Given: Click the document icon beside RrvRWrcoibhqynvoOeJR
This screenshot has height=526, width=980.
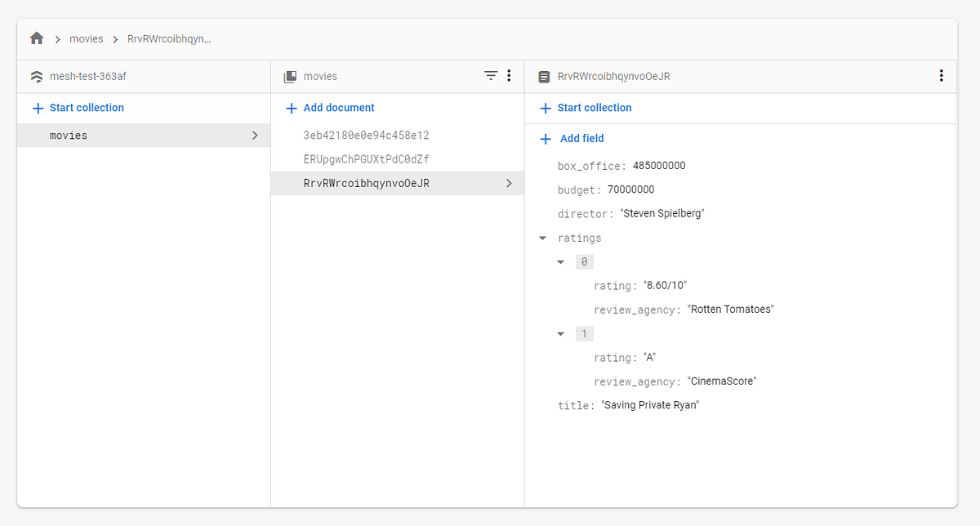Looking at the screenshot, I should pos(544,75).
